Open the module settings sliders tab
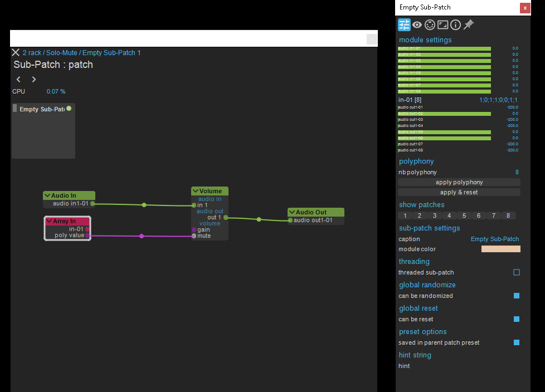This screenshot has height=392, width=545. [404, 24]
